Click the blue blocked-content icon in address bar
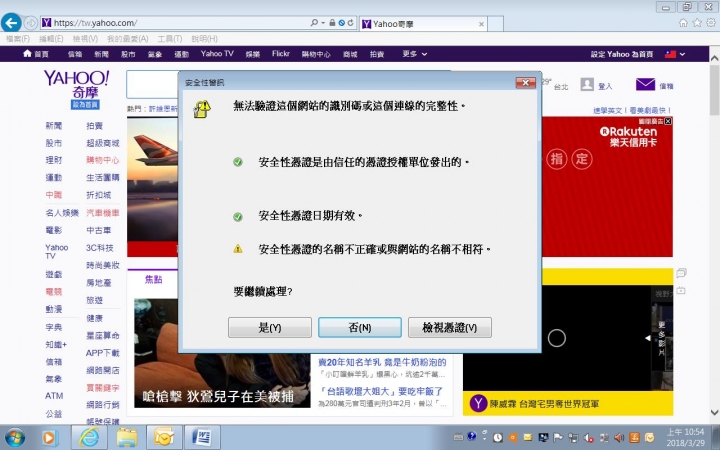This screenshot has width=720, height=450. [342, 22]
